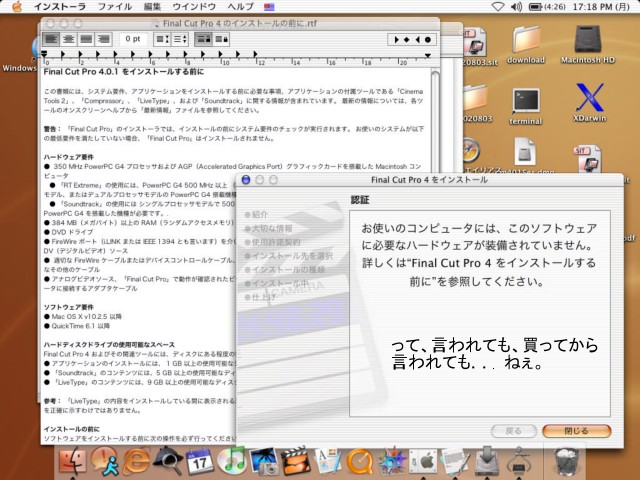Image resolution: width=640 pixels, height=480 pixels.
Task: Click the Final Cut Pro 4.0.1 document heading
Action: (x=124, y=72)
